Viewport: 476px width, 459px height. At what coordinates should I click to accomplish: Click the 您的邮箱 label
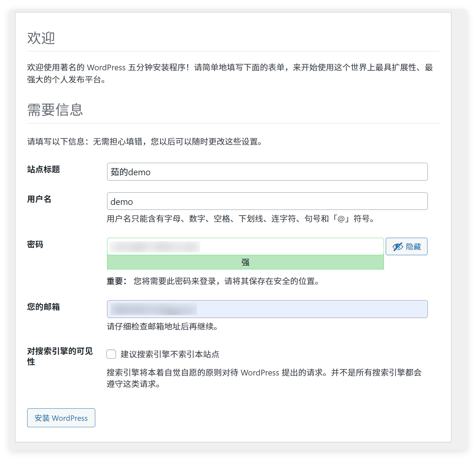tap(44, 307)
